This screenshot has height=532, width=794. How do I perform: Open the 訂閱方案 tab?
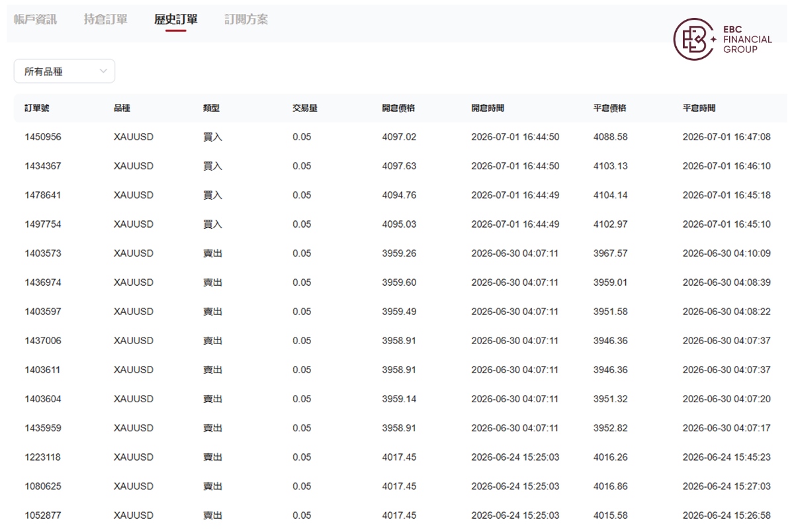[246, 19]
